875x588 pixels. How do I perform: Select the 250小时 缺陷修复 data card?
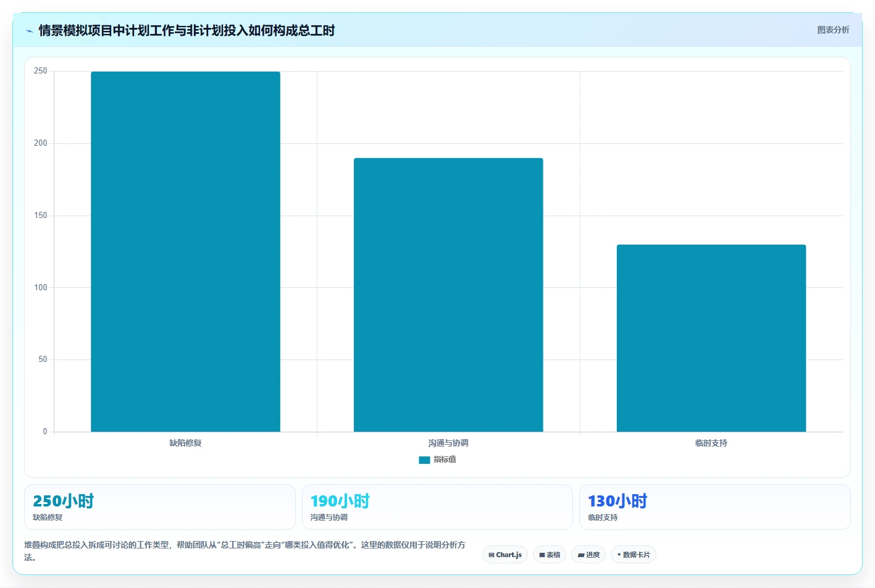point(160,507)
